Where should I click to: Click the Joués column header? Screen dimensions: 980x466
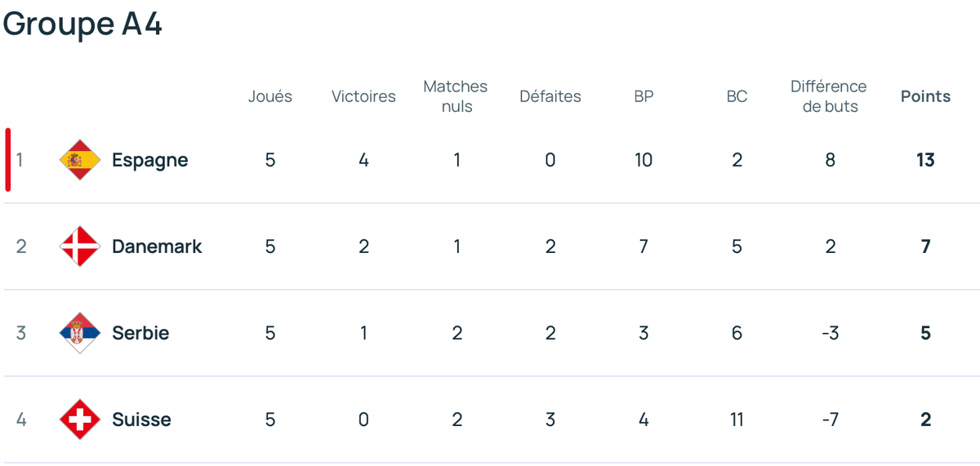tap(270, 96)
